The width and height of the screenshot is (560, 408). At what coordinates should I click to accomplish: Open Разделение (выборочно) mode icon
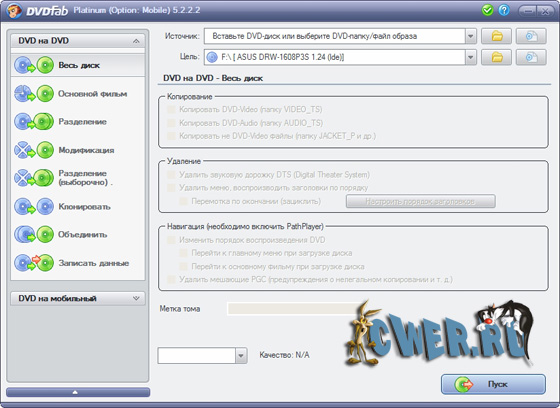click(34, 178)
